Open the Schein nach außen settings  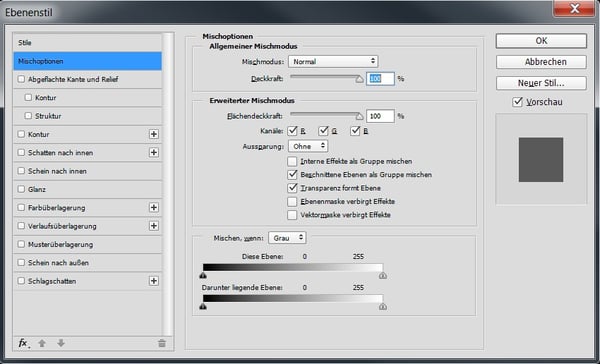click(x=87, y=263)
